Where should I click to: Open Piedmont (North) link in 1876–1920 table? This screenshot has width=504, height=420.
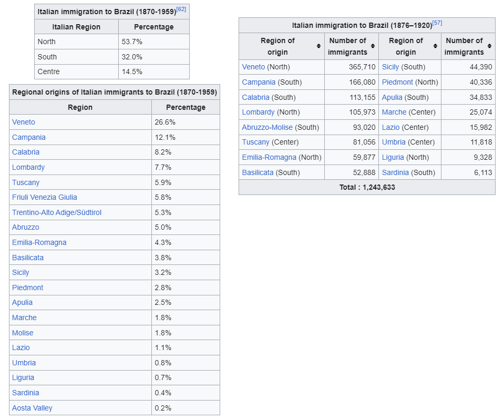pyautogui.click(x=397, y=82)
